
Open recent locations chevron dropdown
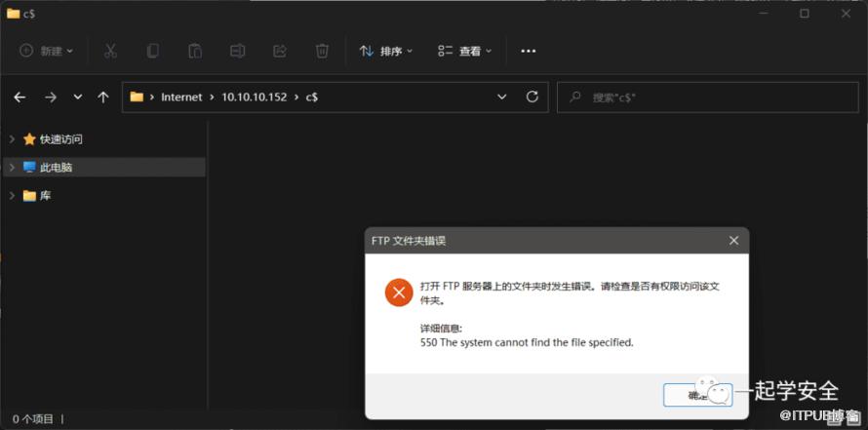click(x=77, y=97)
